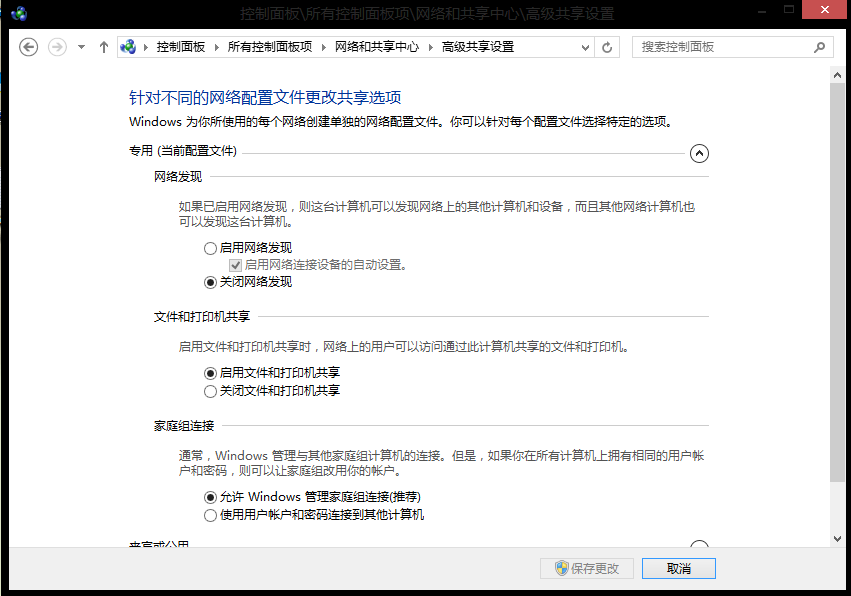Open the 网络和共享中心 breadcrumb
The height and width of the screenshot is (596, 851).
click(x=377, y=47)
